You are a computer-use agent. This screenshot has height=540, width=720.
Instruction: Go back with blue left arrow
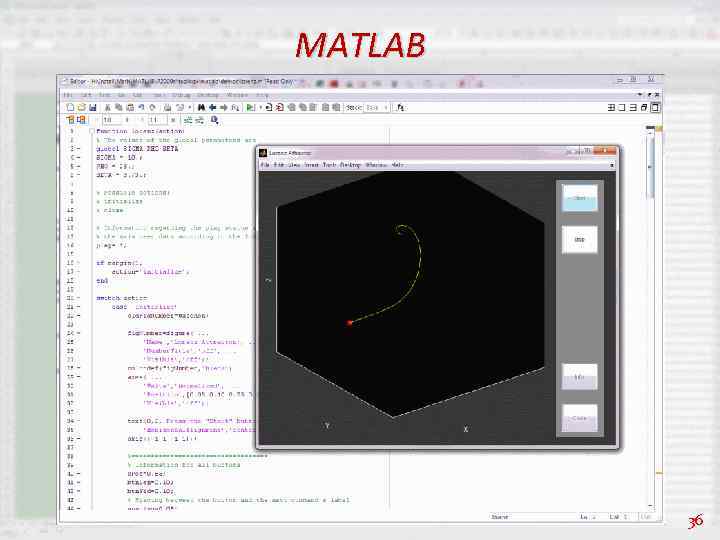212,107
